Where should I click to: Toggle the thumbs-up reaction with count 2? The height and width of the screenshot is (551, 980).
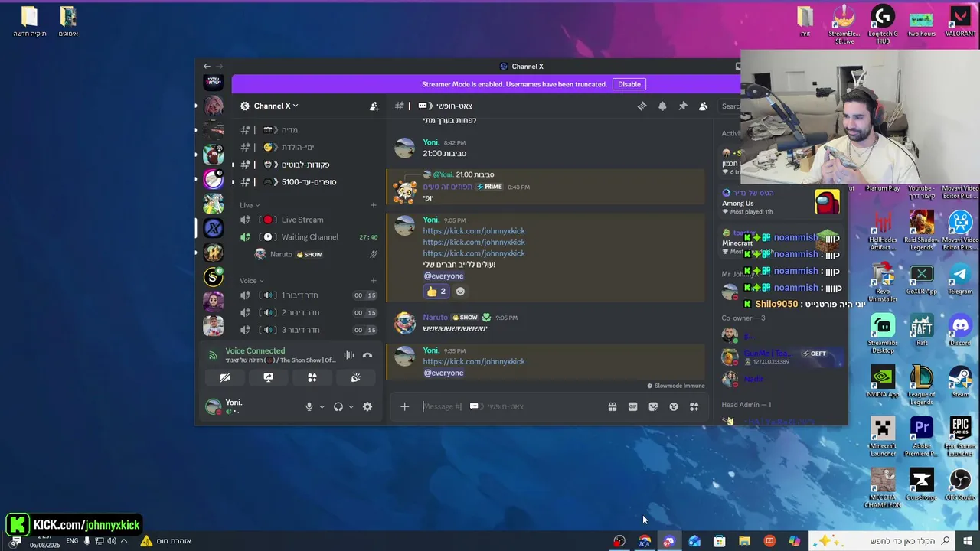point(435,292)
